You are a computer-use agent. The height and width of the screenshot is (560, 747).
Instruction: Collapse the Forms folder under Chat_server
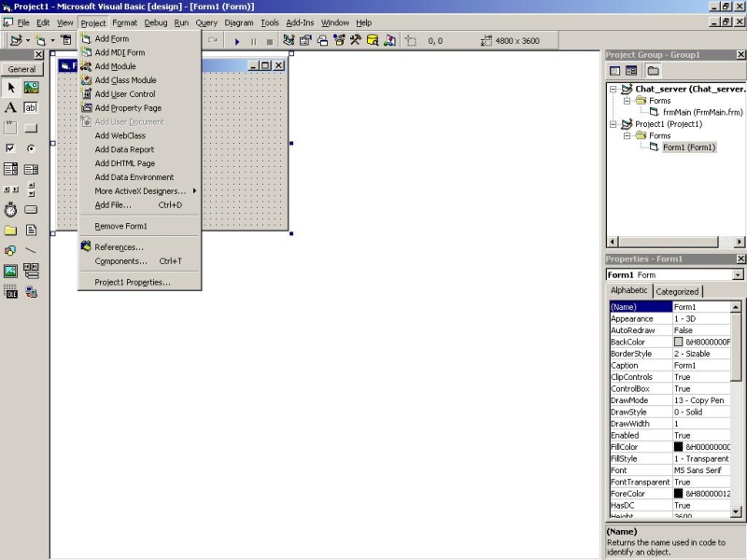pos(627,101)
